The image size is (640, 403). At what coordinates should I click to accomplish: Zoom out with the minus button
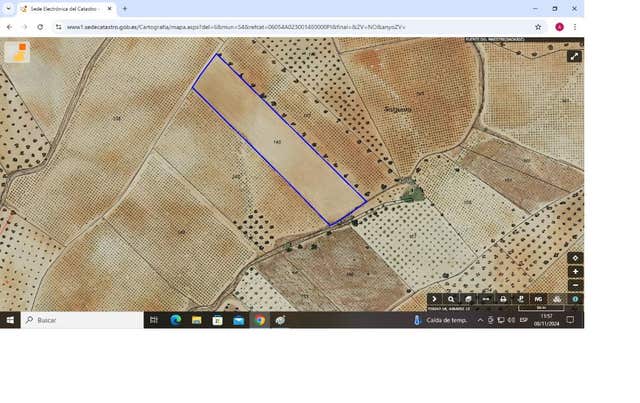click(x=575, y=285)
